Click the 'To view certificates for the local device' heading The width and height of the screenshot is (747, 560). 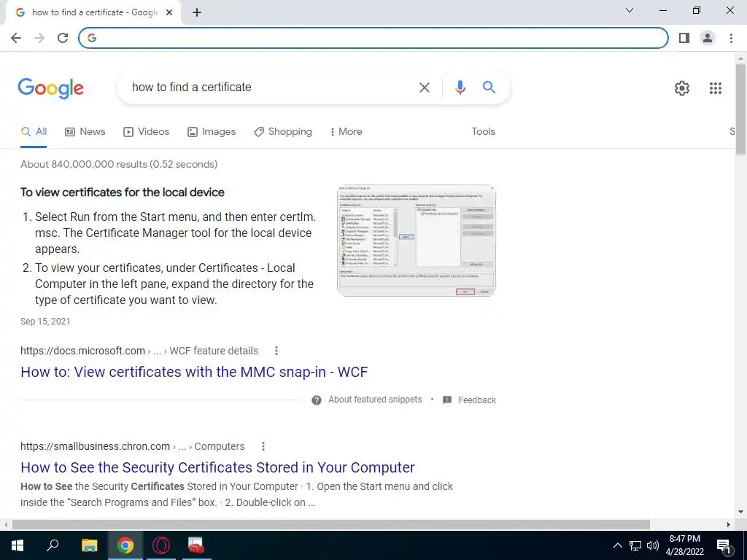pos(123,192)
